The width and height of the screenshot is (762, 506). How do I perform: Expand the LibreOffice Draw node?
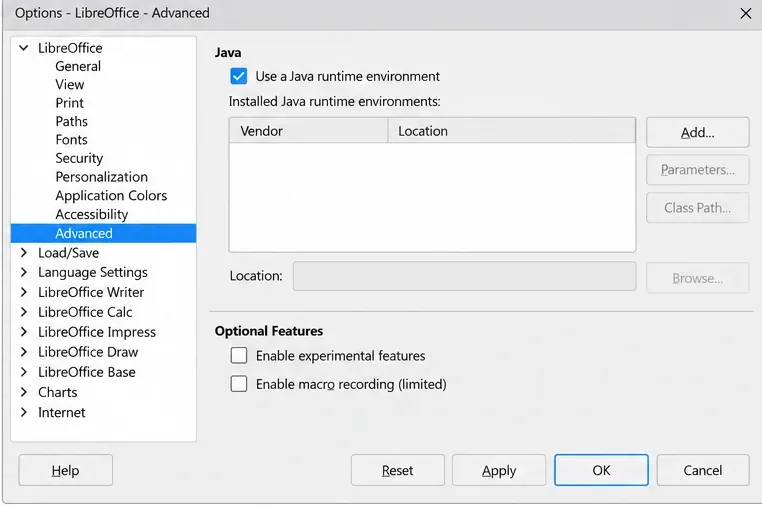click(23, 352)
